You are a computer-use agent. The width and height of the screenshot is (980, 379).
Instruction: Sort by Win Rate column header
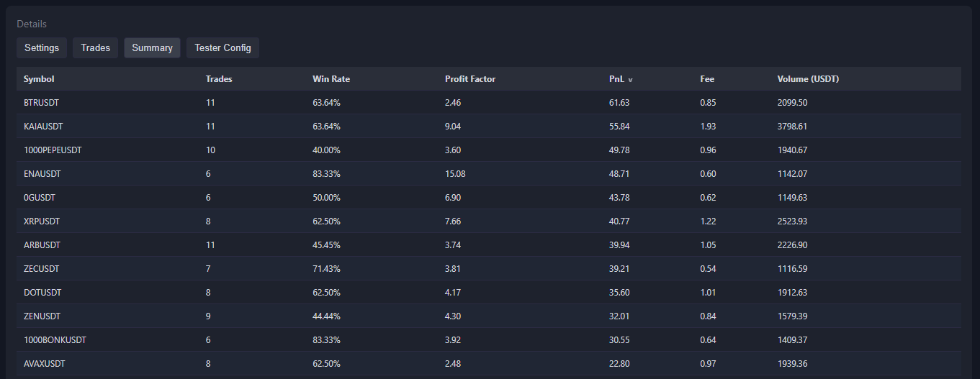coord(331,79)
